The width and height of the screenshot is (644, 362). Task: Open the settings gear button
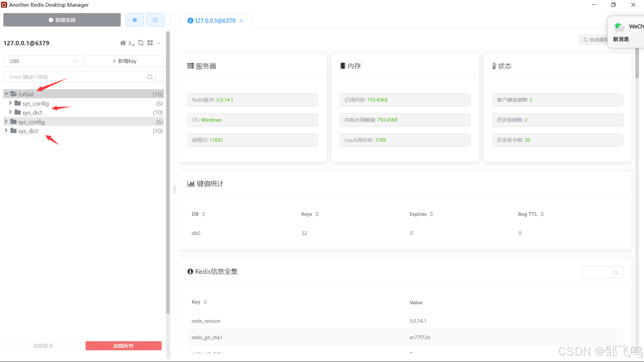135,20
